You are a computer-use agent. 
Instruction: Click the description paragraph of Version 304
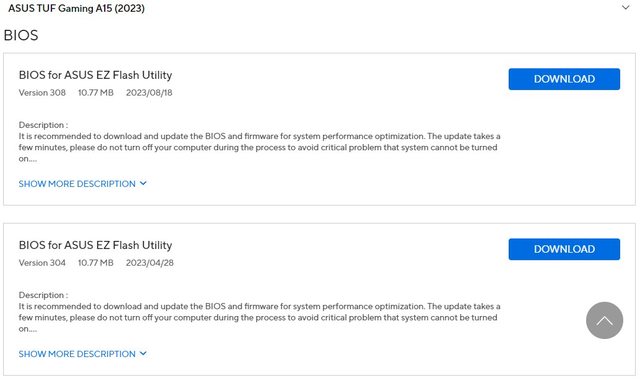point(259,318)
